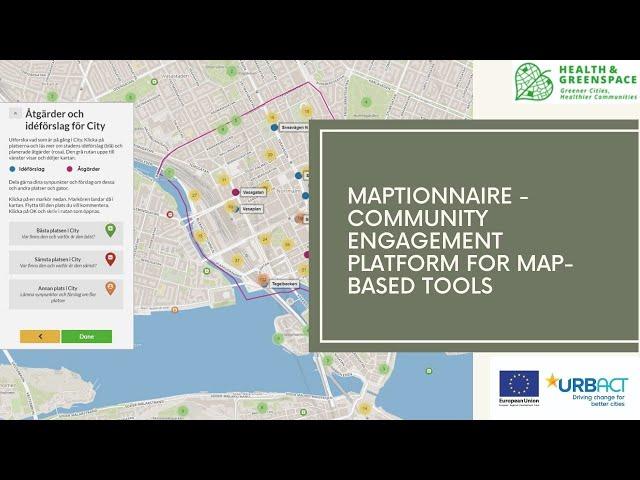Click the blue Idéförslag legend dot
The image size is (640, 480).
click(12, 169)
